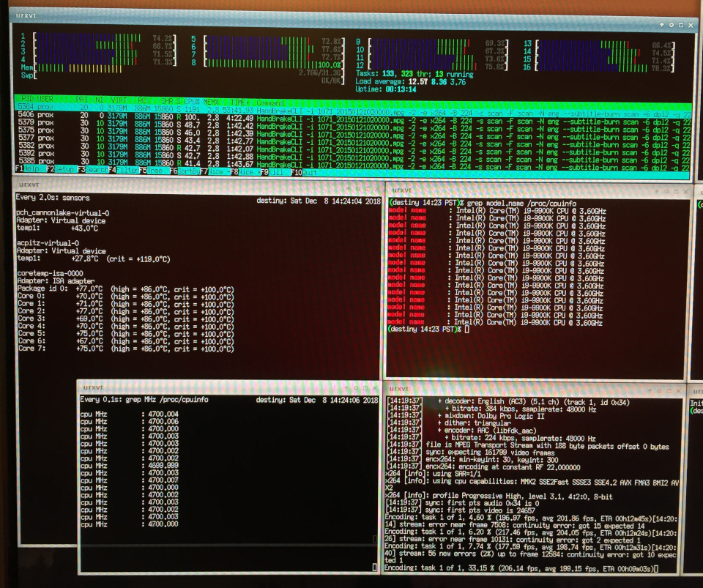Click the shade (up arrow) icon in the htop window titlebar

click(662, 25)
